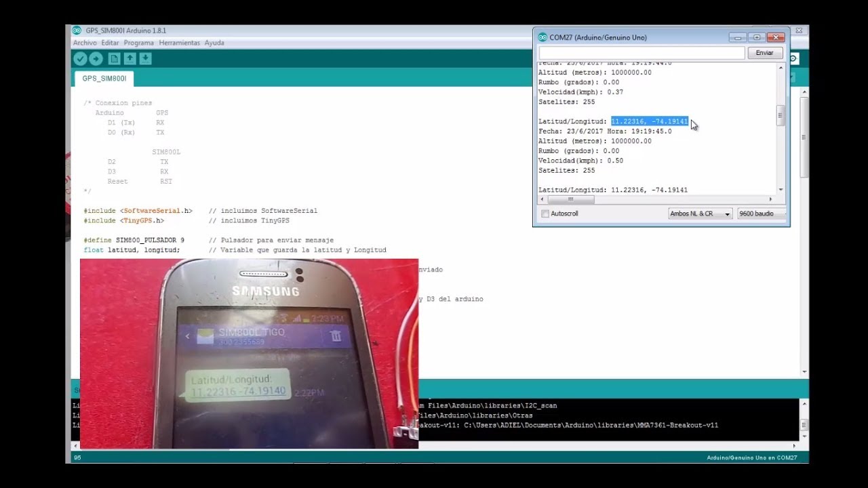The width and height of the screenshot is (868, 488).
Task: Click the line 'Fecha: 23/6/2017 Hora: 19:19:45.0'
Action: coord(605,131)
